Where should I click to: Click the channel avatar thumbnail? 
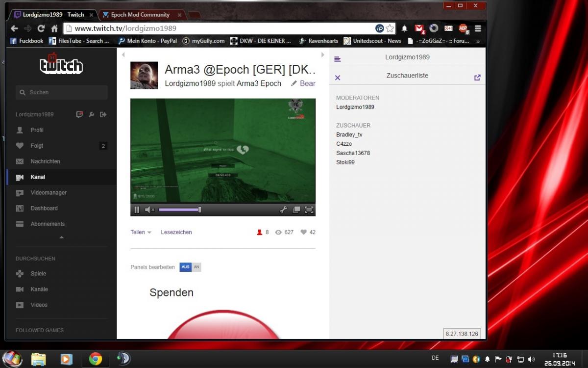pyautogui.click(x=144, y=76)
